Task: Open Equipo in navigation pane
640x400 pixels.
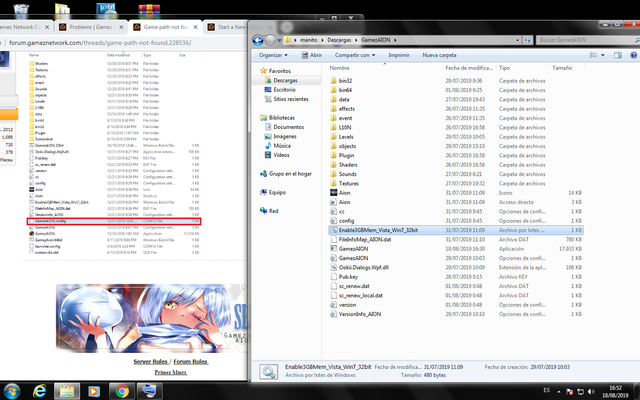Action: (277, 192)
